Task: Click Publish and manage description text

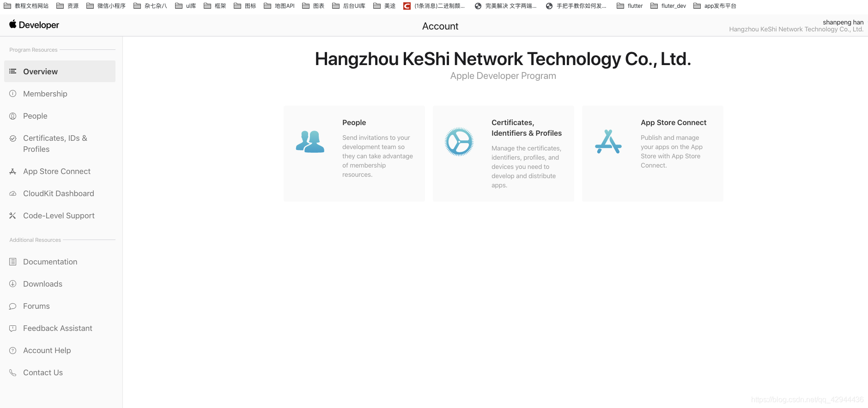Action: pos(672,151)
